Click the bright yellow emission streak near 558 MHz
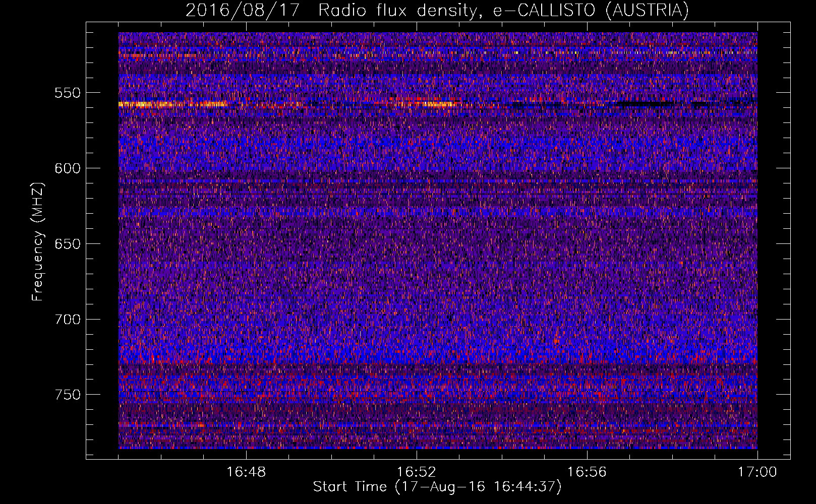The image size is (816, 504). tap(172, 104)
